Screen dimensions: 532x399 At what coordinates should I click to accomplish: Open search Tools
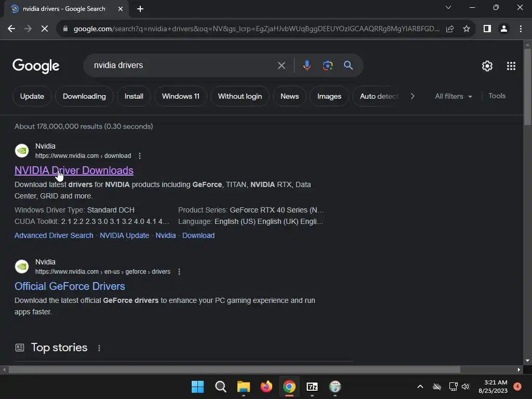click(x=497, y=96)
